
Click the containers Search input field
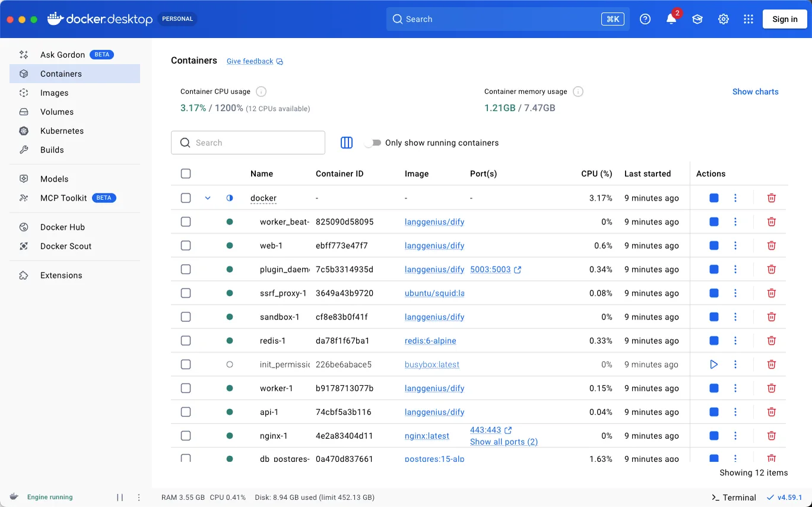[x=248, y=142]
